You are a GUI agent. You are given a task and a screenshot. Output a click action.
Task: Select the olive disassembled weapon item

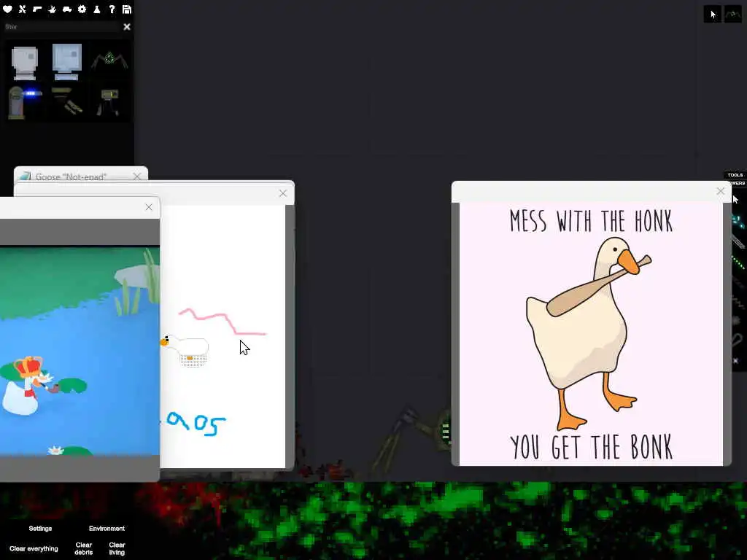pyautogui.click(x=66, y=101)
